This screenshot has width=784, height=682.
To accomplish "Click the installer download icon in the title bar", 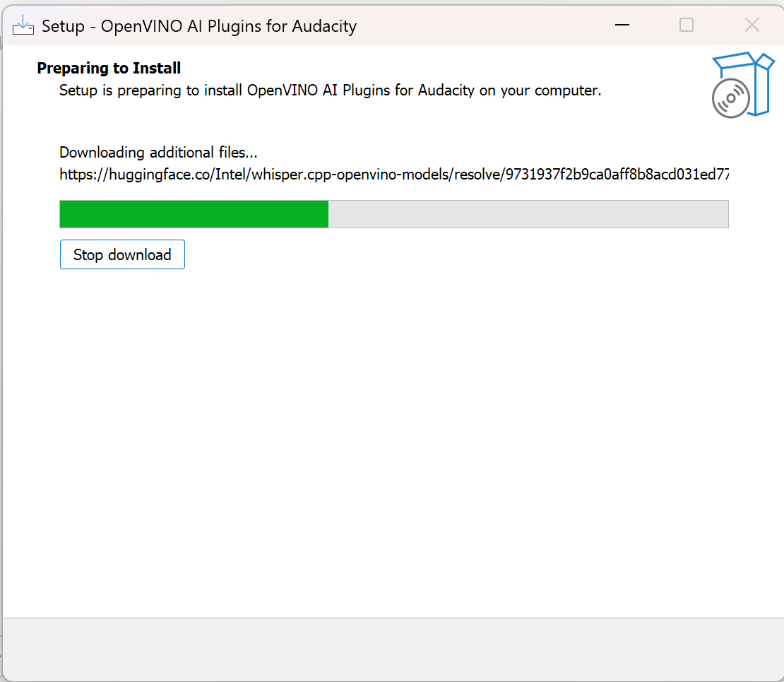I will tap(23, 25).
